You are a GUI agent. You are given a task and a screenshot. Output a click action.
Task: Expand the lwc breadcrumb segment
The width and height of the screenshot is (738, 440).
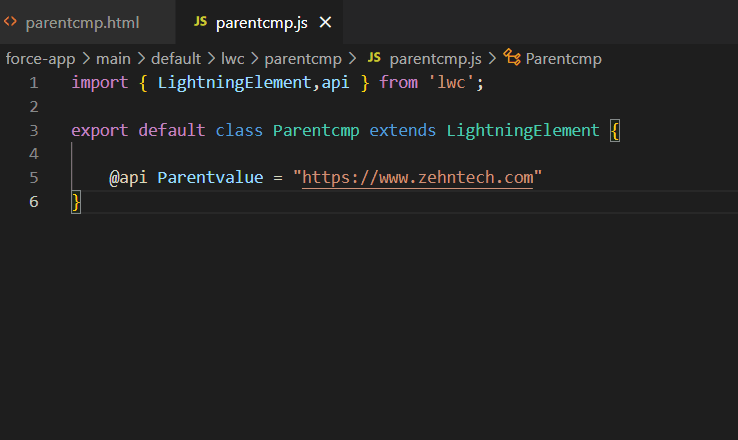[231, 58]
